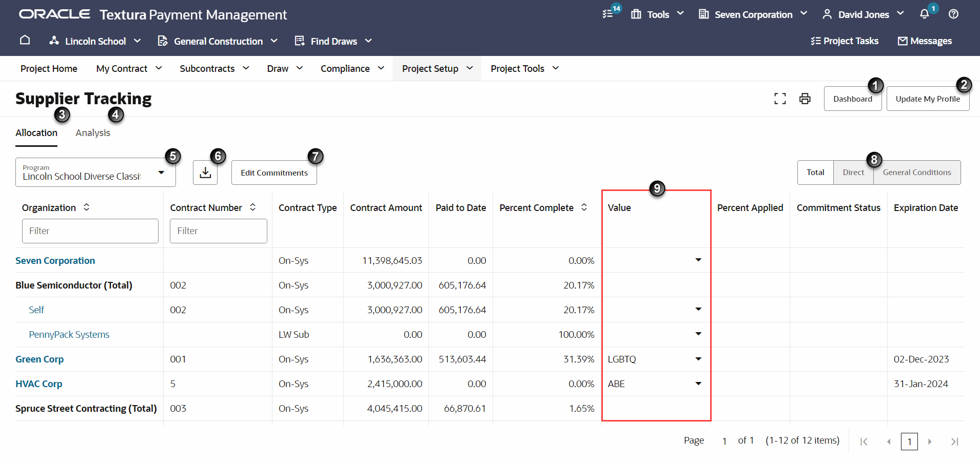Go to next page arrow
Viewport: 980px width, 459px height.
pyautogui.click(x=930, y=442)
